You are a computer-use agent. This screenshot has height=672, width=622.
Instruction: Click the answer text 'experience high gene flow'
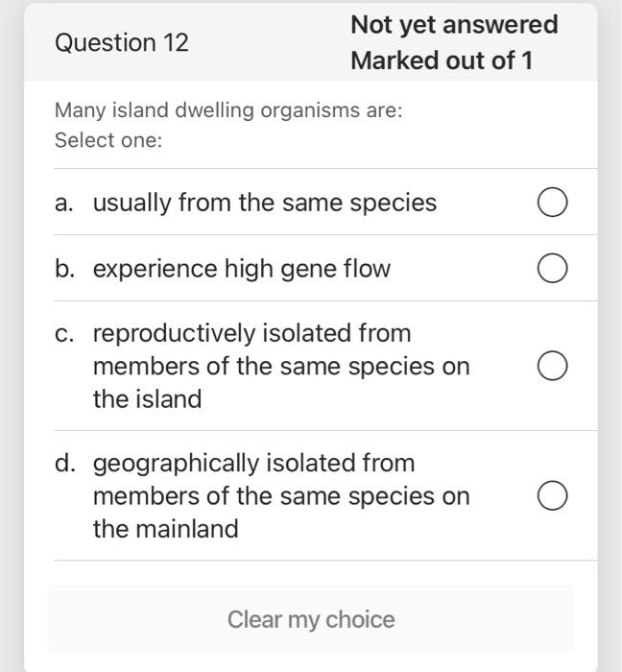(x=242, y=269)
